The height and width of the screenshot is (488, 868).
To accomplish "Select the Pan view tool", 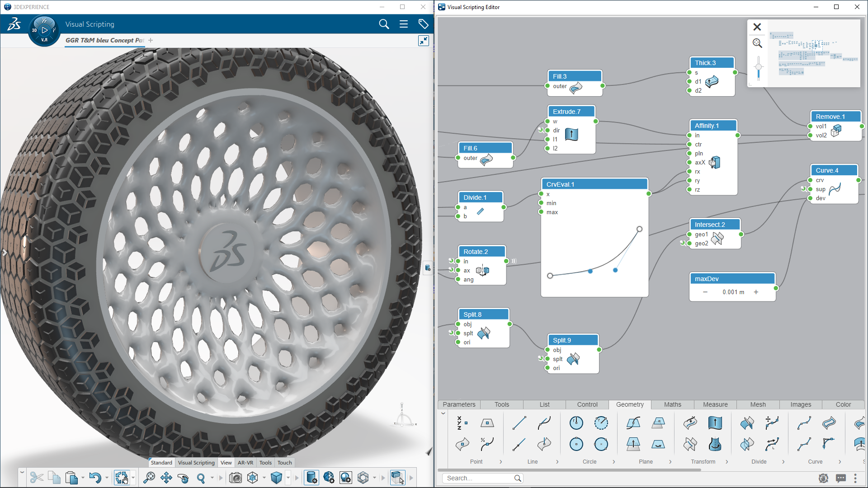I will point(166,478).
